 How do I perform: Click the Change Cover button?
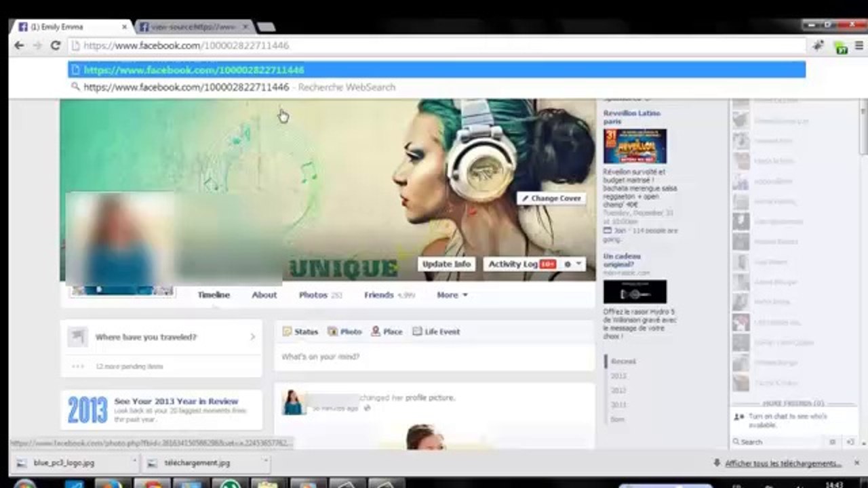click(x=551, y=198)
